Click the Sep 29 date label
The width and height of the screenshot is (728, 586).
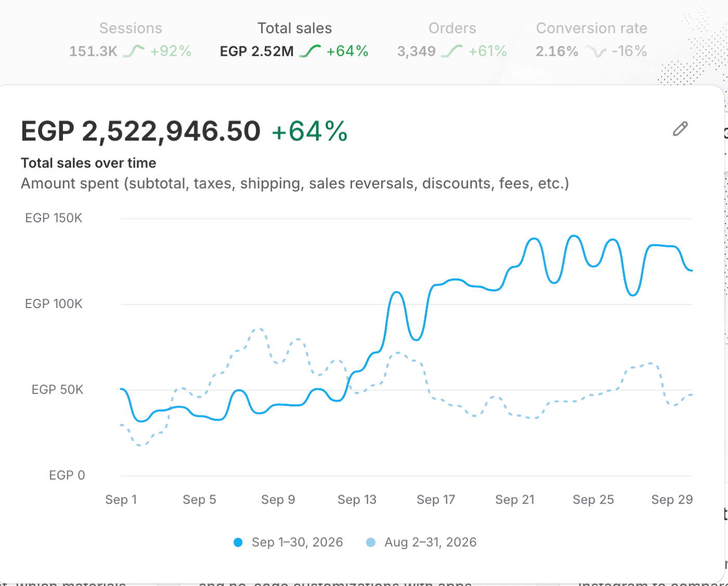672,500
